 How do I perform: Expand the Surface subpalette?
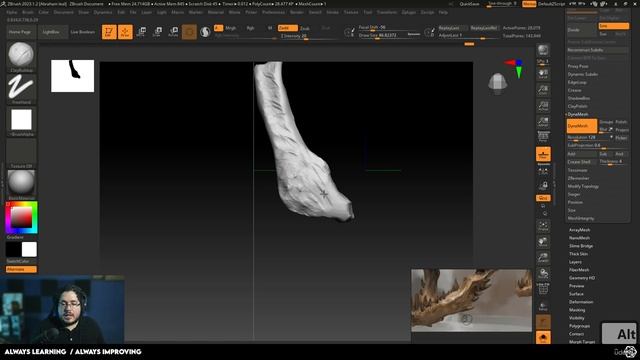pyautogui.click(x=576, y=294)
